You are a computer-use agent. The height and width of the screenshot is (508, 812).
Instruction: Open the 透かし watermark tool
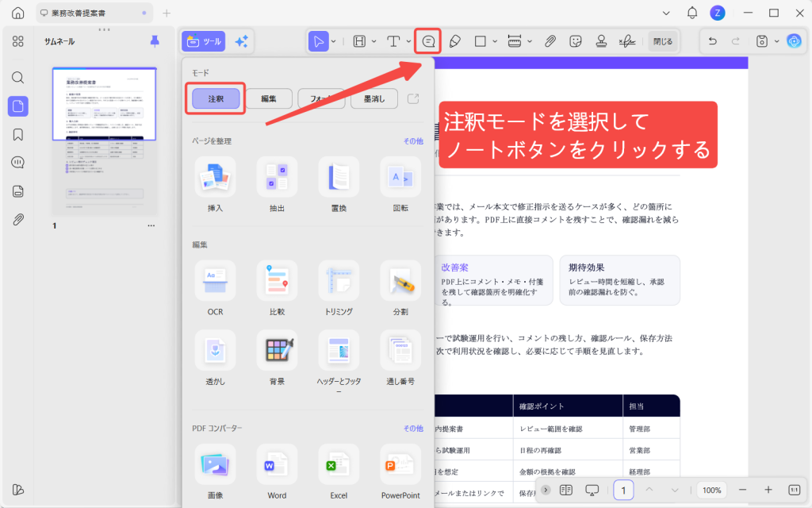215,358
